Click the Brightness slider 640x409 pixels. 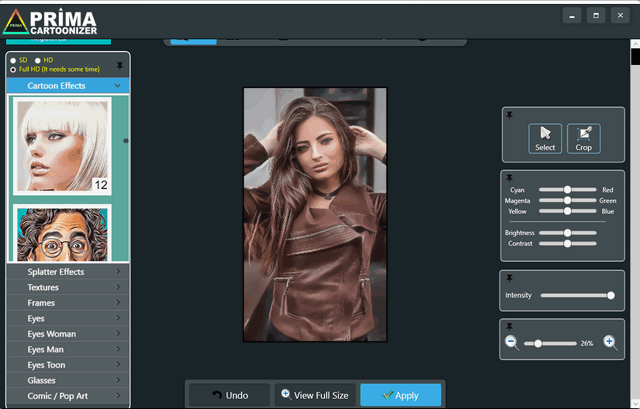[x=567, y=233]
